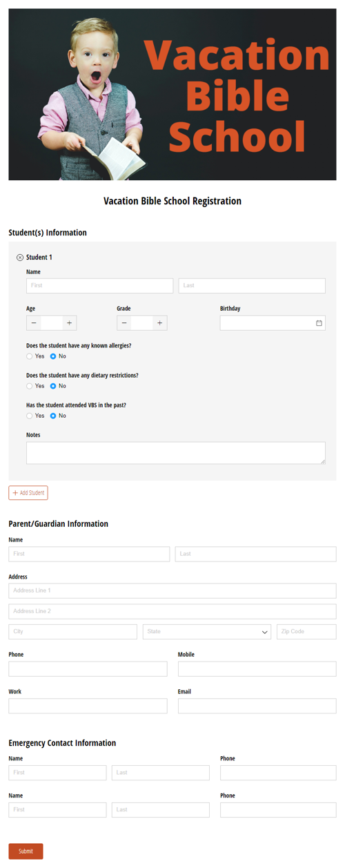Select Yes for known allergies
The image size is (345, 868).
coord(30,356)
